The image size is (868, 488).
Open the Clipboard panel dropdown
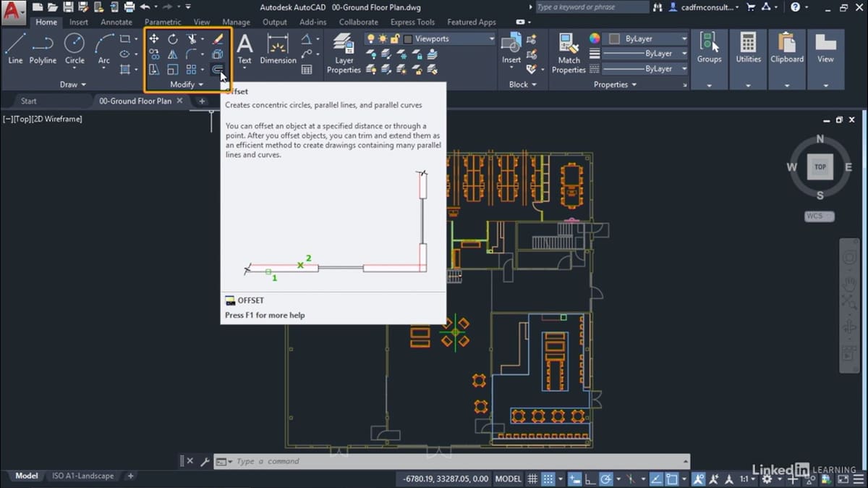[786, 85]
